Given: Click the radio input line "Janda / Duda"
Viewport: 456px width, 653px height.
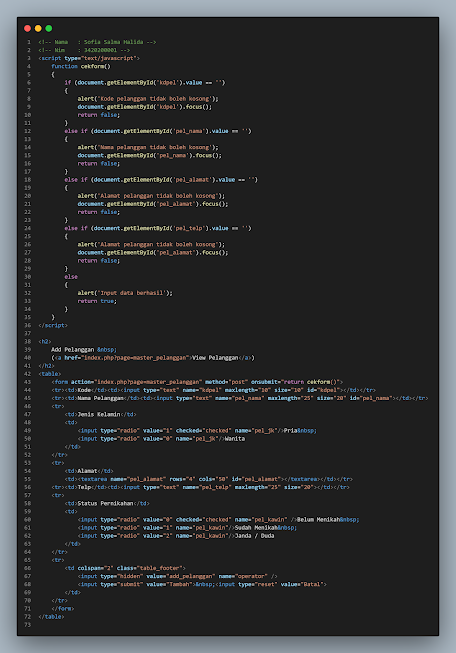Looking at the screenshot, I should coord(176,536).
